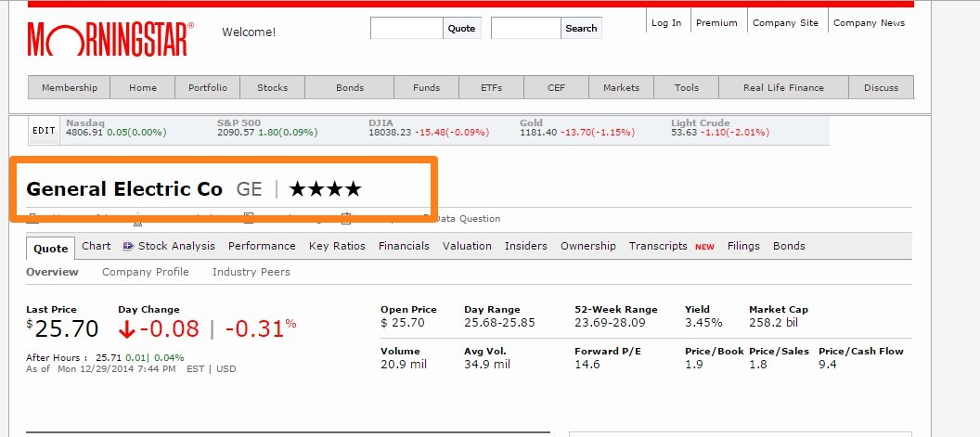Click the After Hours 25.71 price
Image resolution: width=980 pixels, height=437 pixels.
109,358
